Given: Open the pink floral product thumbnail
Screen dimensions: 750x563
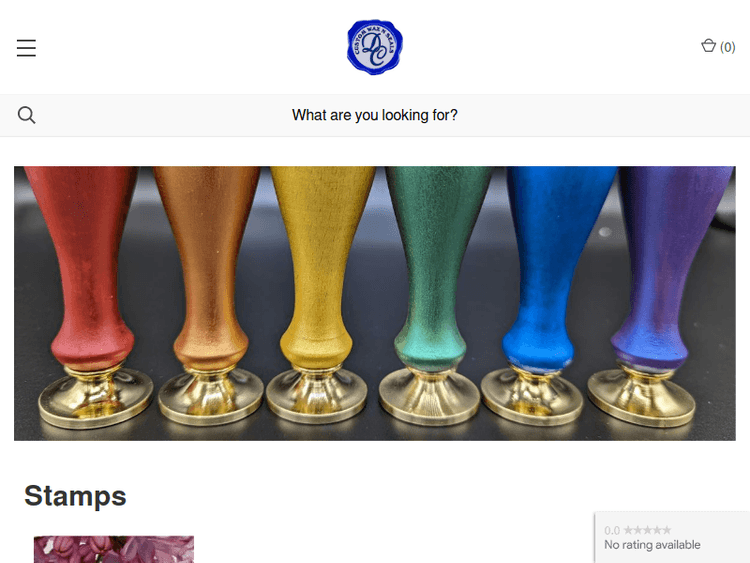Looking at the screenshot, I should click(x=114, y=549).
